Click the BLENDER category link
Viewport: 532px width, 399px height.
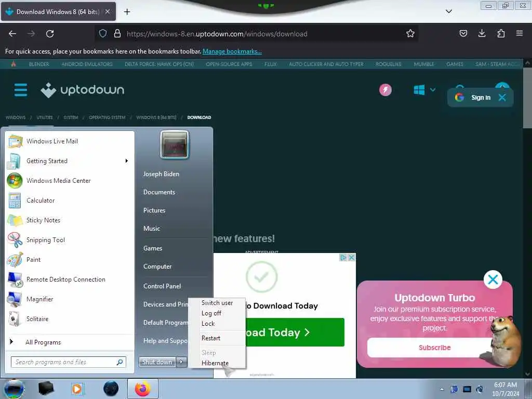tap(39, 64)
